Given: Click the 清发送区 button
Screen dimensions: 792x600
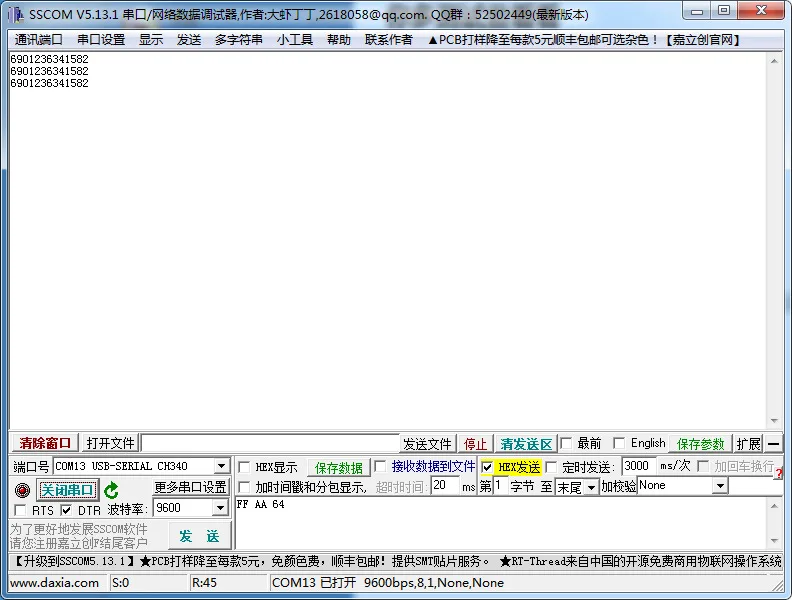Looking at the screenshot, I should pyautogui.click(x=526, y=444).
